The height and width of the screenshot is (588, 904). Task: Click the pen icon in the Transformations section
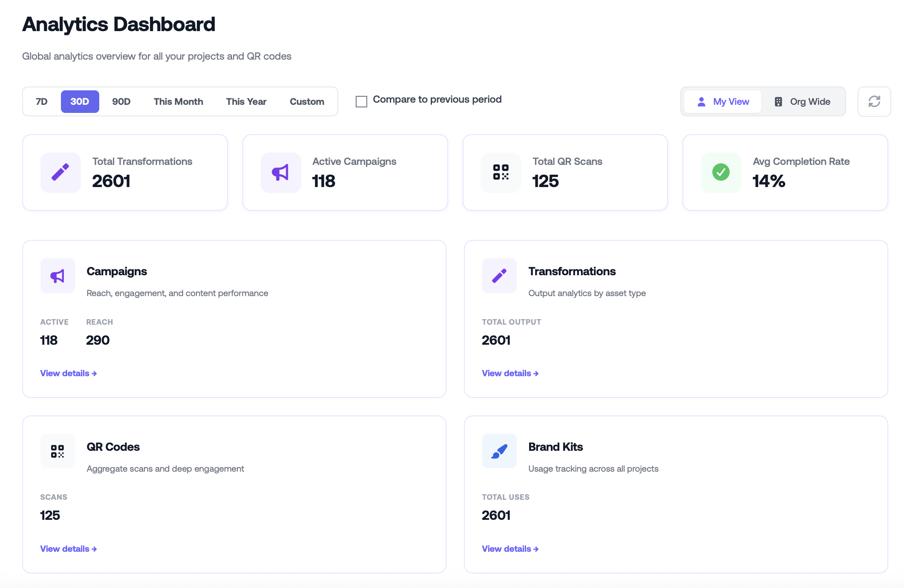click(x=499, y=276)
